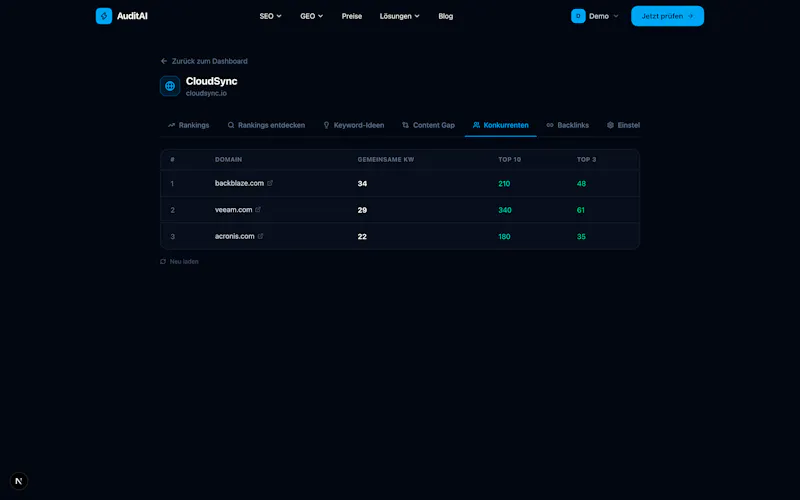Click the AuditAI brand name text
The image size is (800, 500).
click(x=132, y=16)
